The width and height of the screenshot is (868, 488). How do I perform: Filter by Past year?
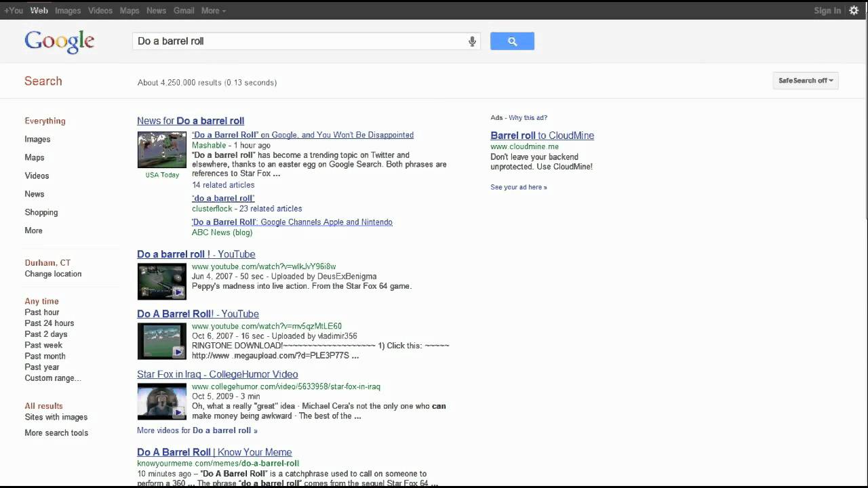pyautogui.click(x=42, y=367)
